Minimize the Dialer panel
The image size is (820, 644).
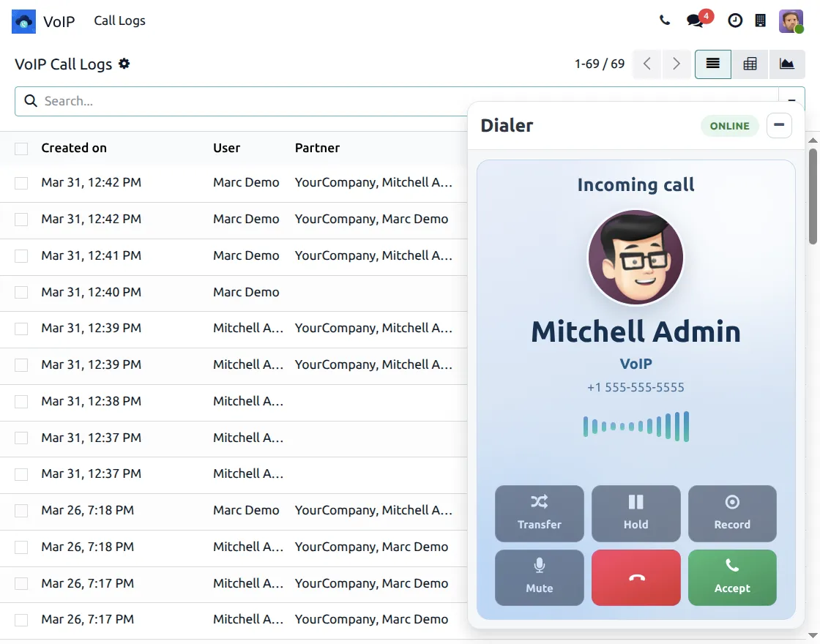779,126
